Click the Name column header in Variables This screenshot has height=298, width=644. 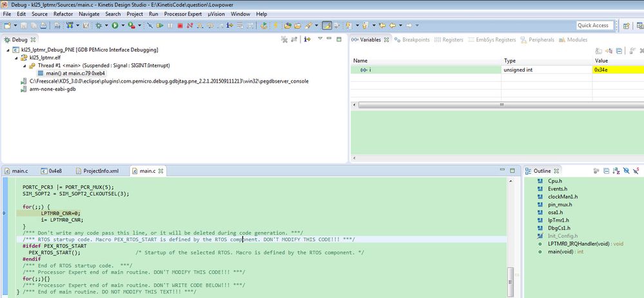pos(425,61)
